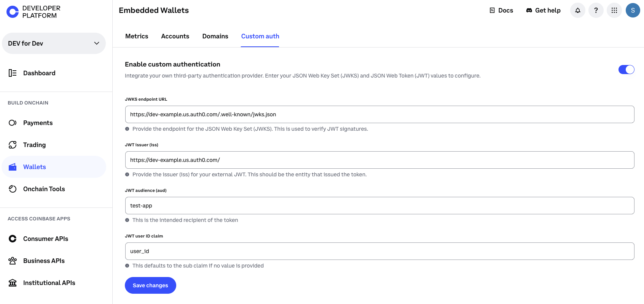Switch to the Metrics tab

coord(137,36)
